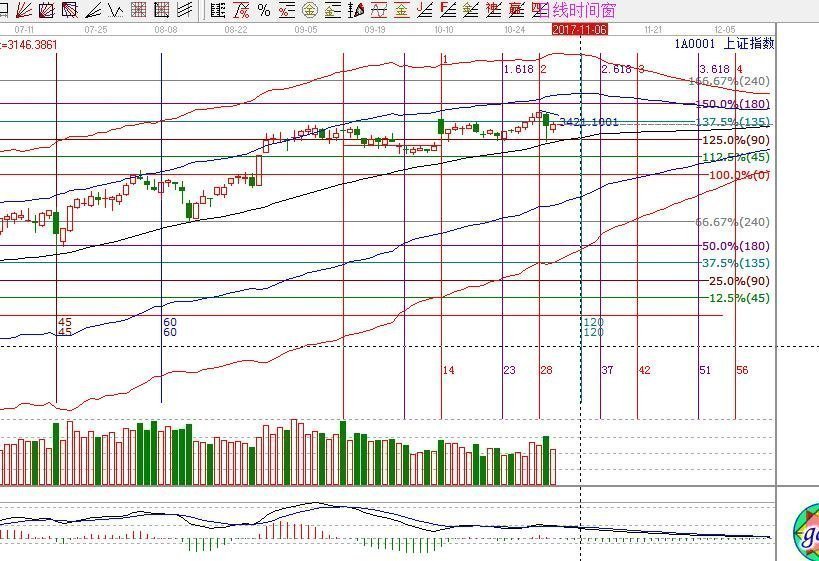
Task: Click time cycle marker 51
Action: point(705,370)
